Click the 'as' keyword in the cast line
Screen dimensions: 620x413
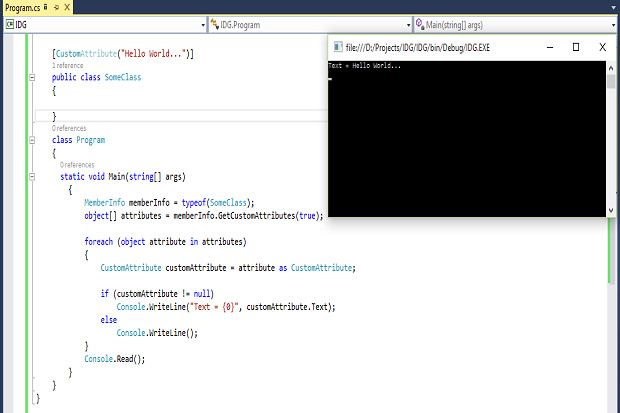(x=283, y=268)
